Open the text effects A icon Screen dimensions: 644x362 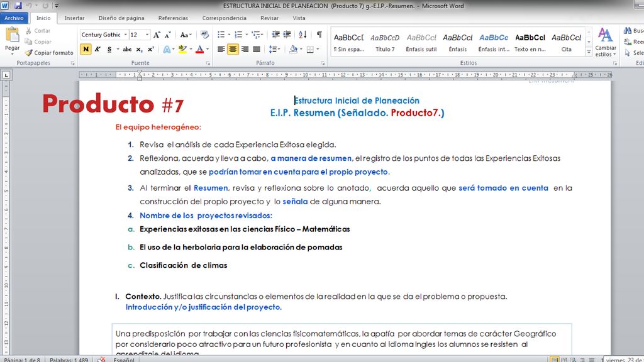pos(167,49)
